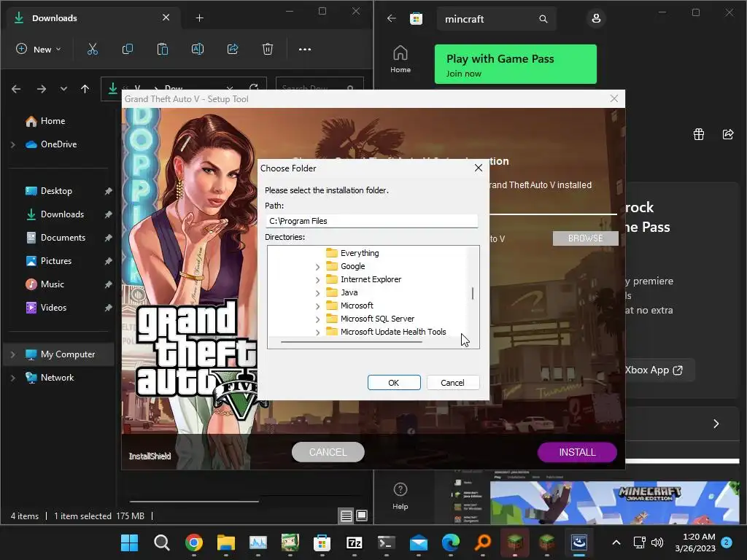Open the Microsoft Store account profile icon
The image size is (747, 560).
point(596,18)
